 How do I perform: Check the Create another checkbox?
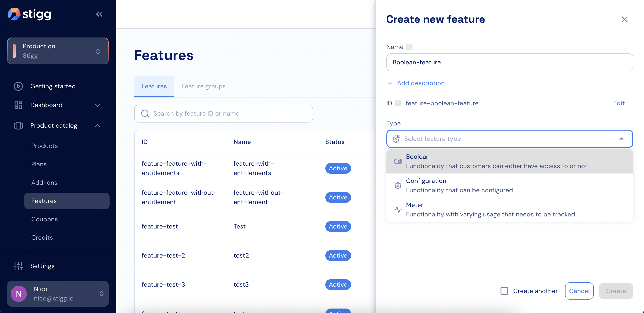(504, 291)
